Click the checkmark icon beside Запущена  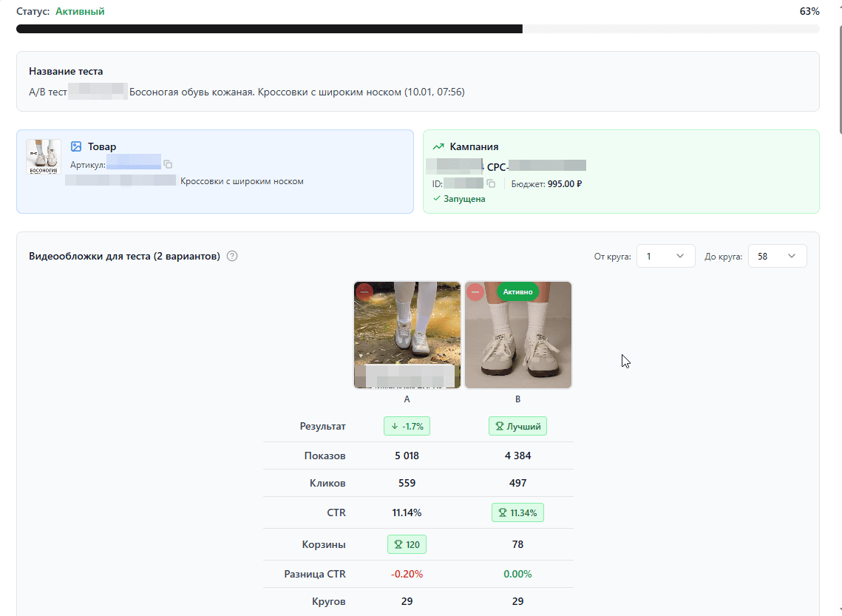(436, 199)
